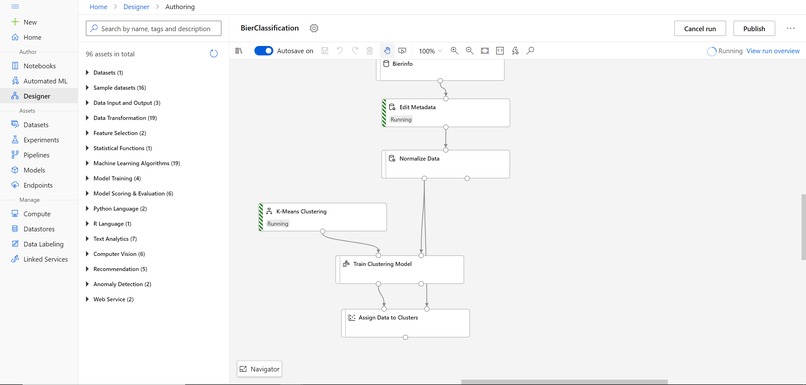The height and width of the screenshot is (385, 806).
Task: Click the canvas search magnifier icon
Action: [x=530, y=51]
